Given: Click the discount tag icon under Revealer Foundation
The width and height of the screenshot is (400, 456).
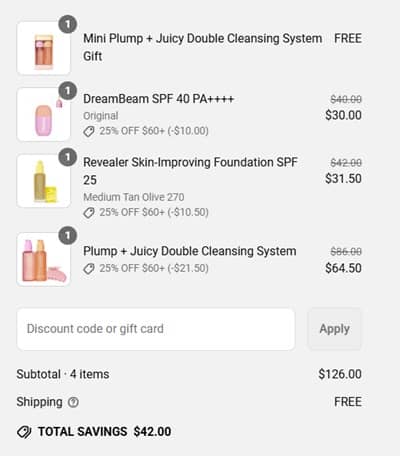Looking at the screenshot, I should pos(89,212).
